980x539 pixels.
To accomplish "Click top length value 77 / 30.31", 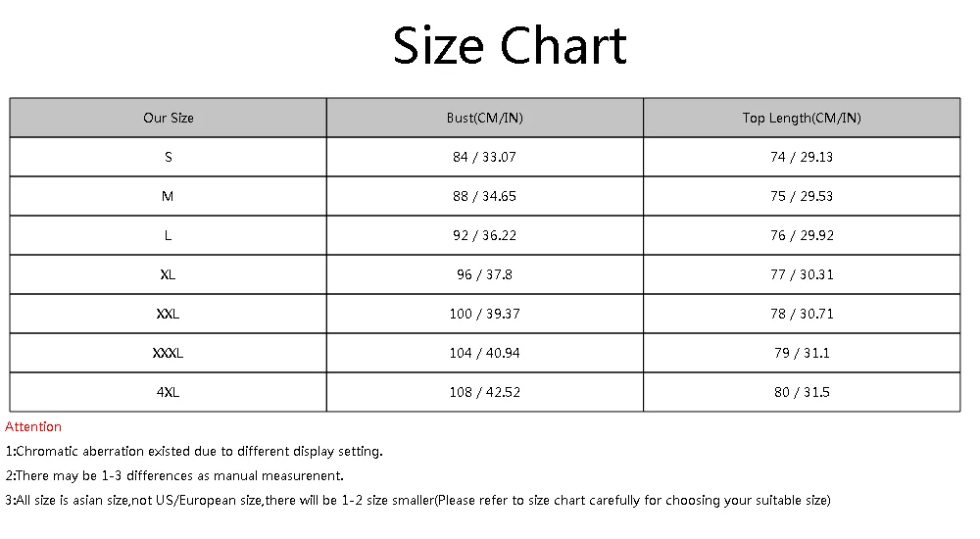I will (x=802, y=274).
